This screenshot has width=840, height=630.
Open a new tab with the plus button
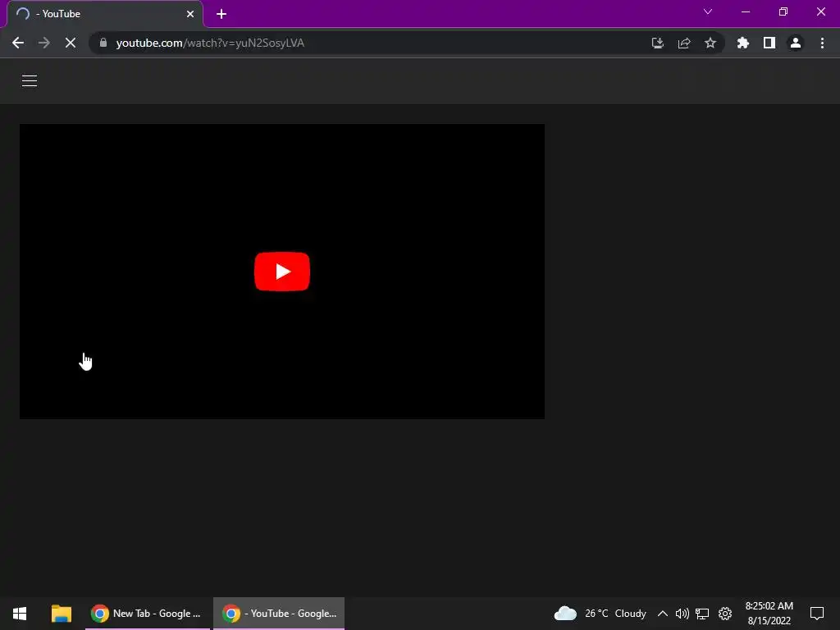[x=221, y=14]
